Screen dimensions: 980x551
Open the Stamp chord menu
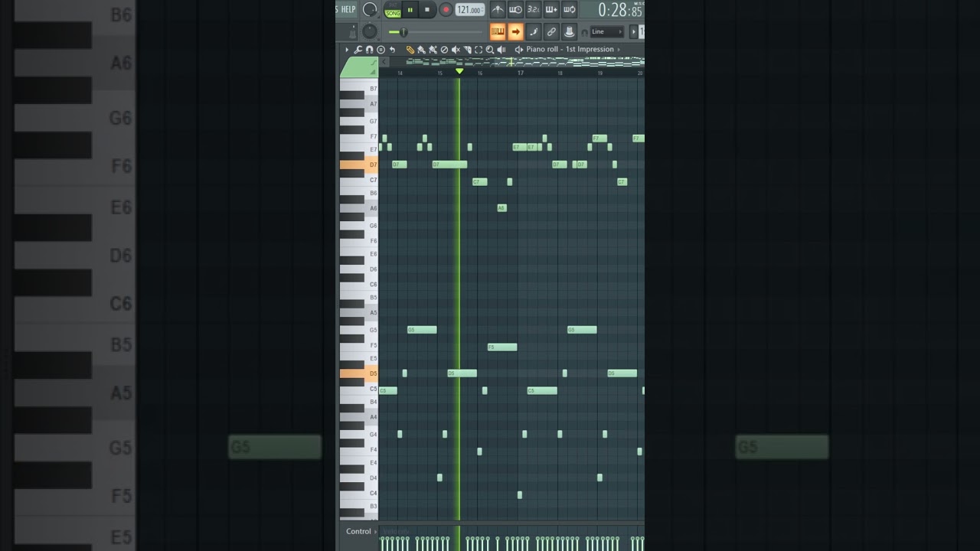381,50
